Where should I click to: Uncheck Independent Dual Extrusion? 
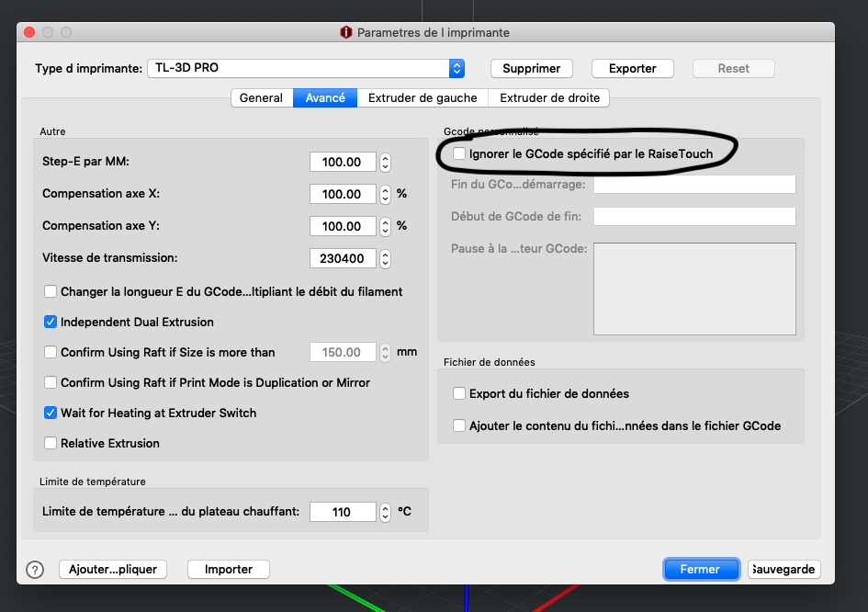[51, 322]
